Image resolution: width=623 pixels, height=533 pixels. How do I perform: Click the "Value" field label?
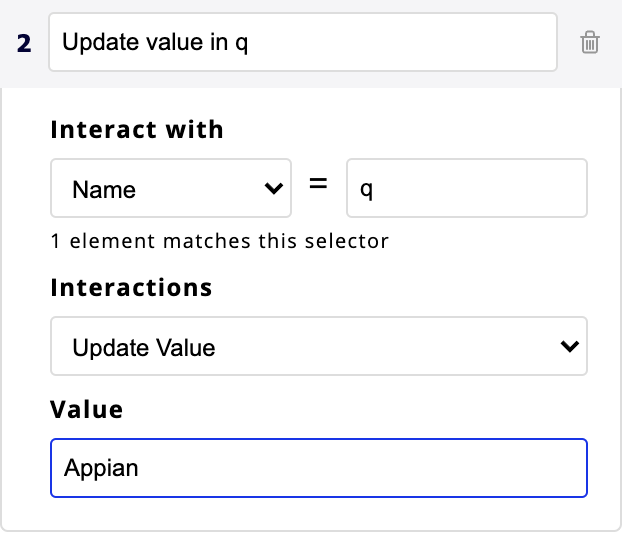click(x=87, y=408)
